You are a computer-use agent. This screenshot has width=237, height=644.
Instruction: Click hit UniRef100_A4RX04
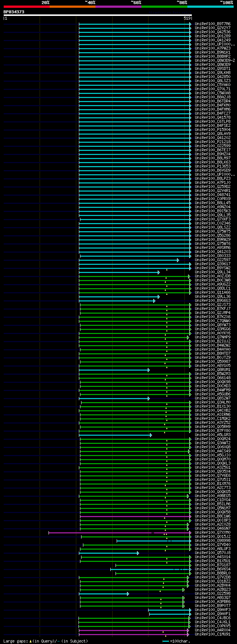point(213,630)
